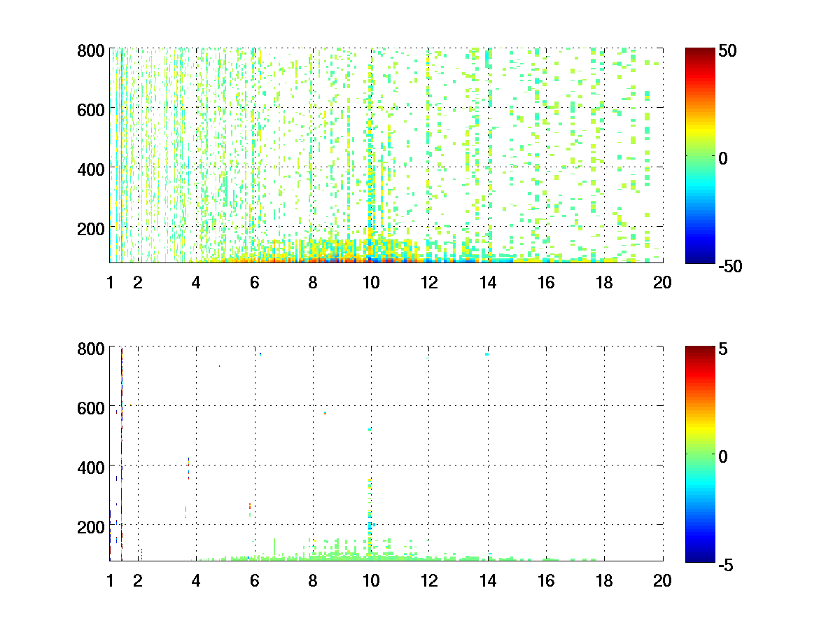Click y-axis tick "400" of upper plot

click(x=92, y=169)
